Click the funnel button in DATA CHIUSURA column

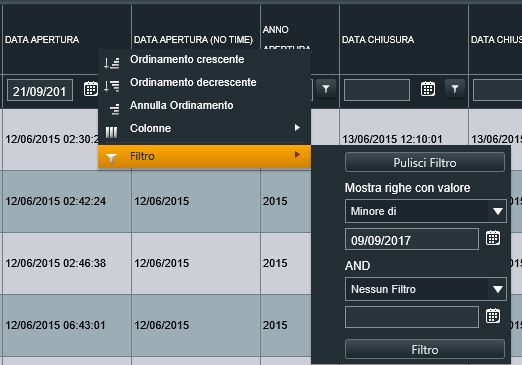tap(455, 89)
